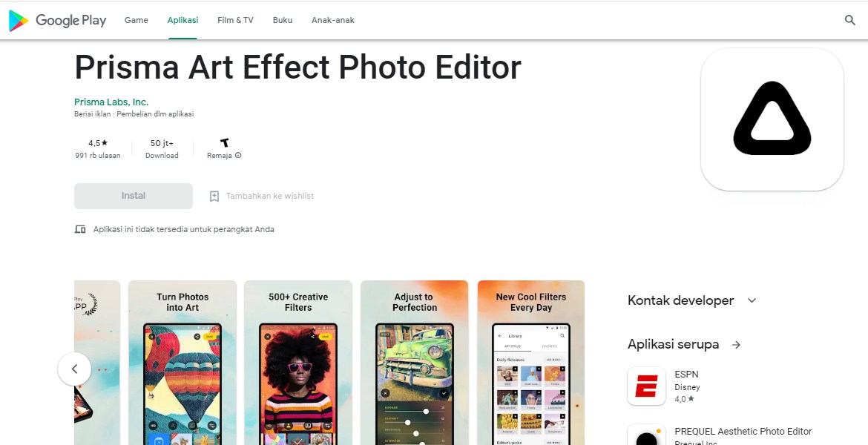This screenshot has width=868, height=445.
Task: Open PREQUEL Aesthetic Photo Editor listing
Action: (743, 431)
